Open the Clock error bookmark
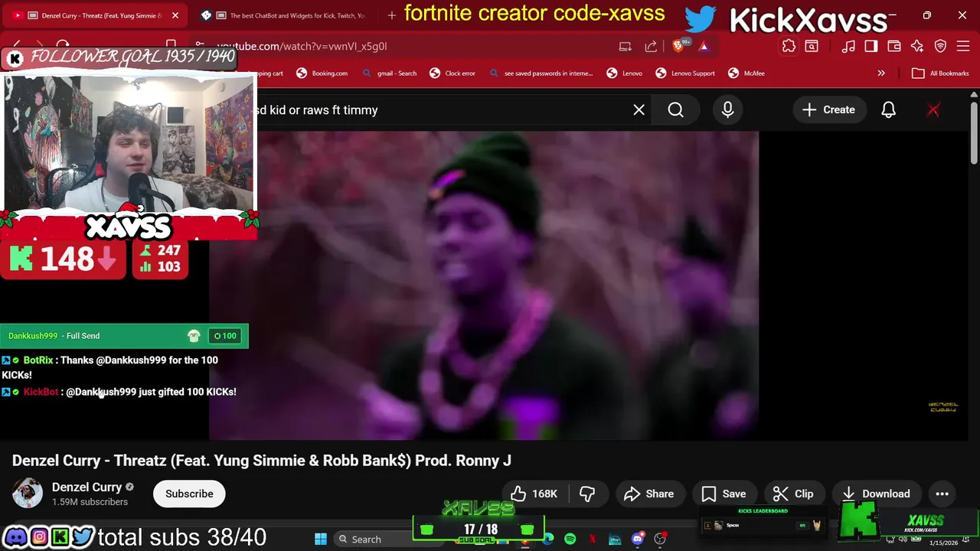 (452, 73)
